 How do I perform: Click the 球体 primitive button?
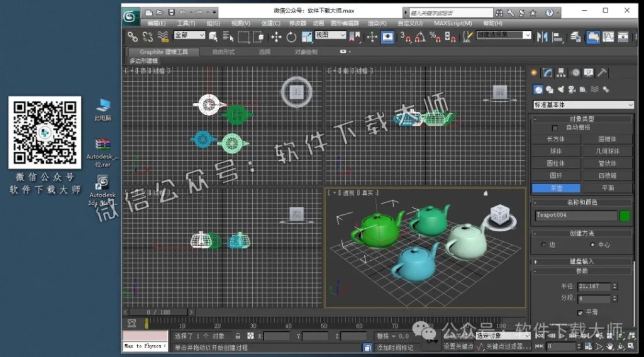556,151
